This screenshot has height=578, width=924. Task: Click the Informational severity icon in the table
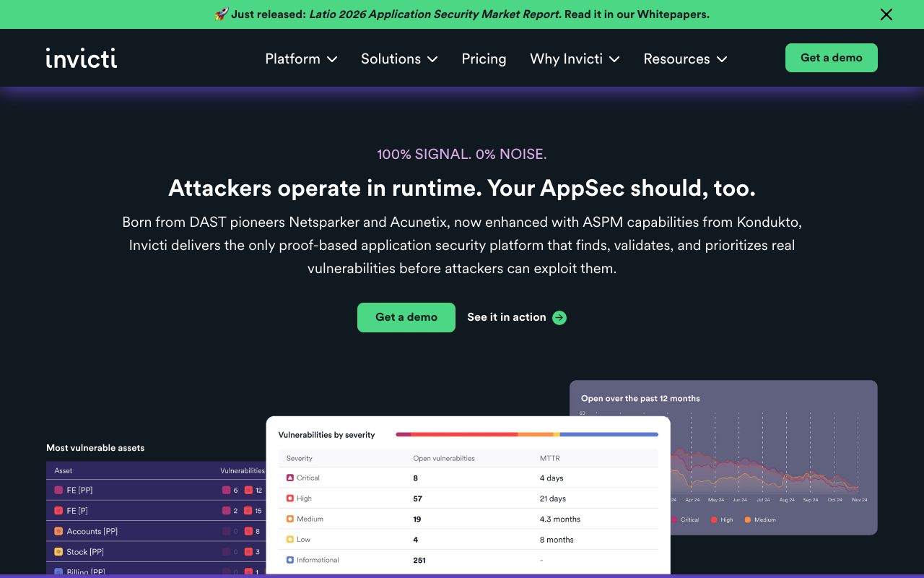(x=290, y=560)
